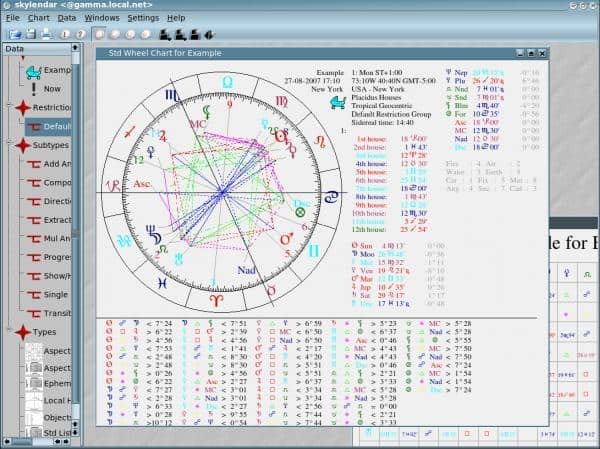Select the Ephemeris type in the tree
This screenshot has height=449, width=600.
pyautogui.click(x=48, y=384)
